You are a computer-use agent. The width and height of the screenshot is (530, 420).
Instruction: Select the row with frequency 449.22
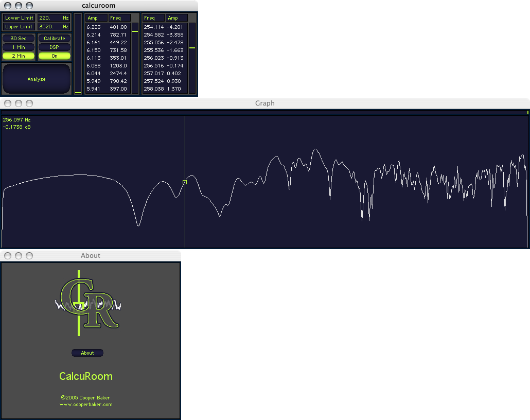(x=108, y=43)
